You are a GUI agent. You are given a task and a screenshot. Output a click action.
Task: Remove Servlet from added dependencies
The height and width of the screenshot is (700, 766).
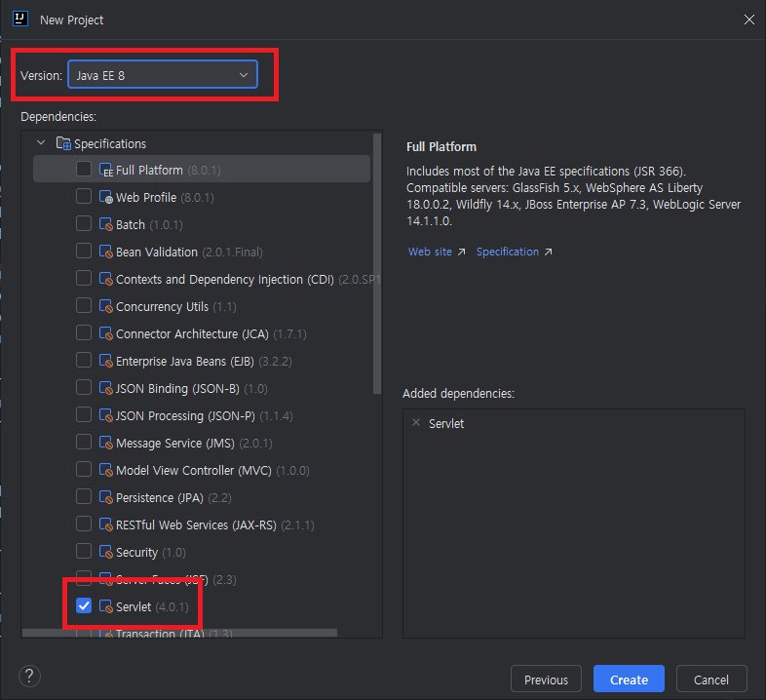416,423
